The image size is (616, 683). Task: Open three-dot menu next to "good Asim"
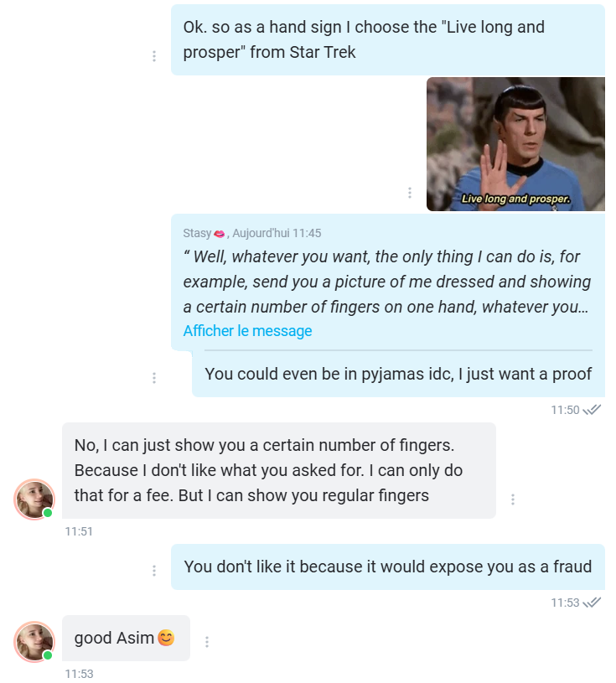(x=207, y=642)
